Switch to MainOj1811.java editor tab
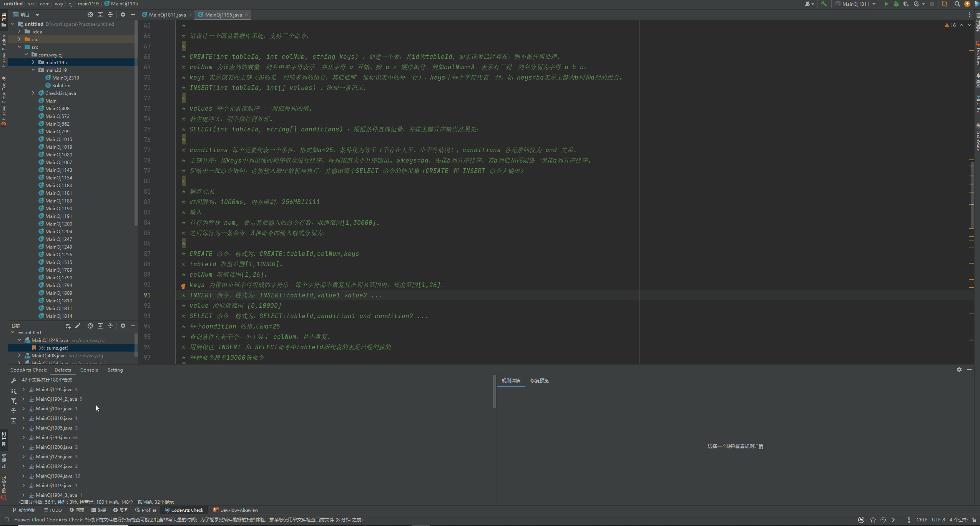 [x=167, y=15]
